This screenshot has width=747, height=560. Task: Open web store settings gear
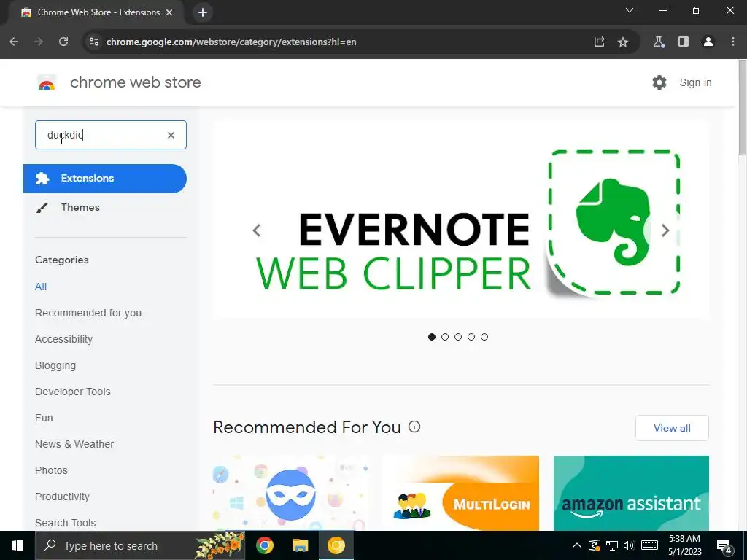tap(659, 82)
